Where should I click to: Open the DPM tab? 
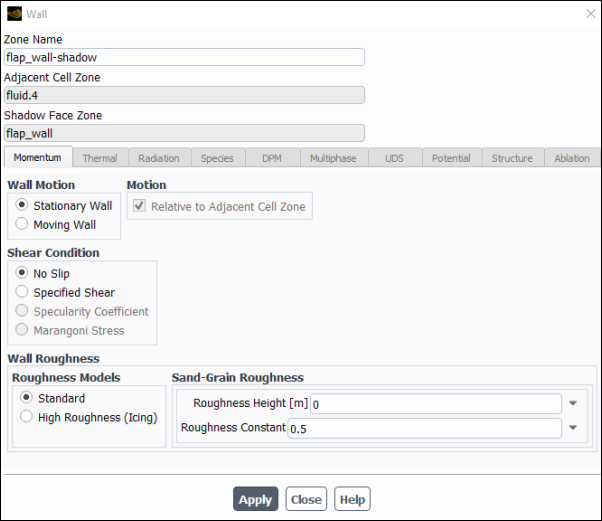pyautogui.click(x=272, y=158)
